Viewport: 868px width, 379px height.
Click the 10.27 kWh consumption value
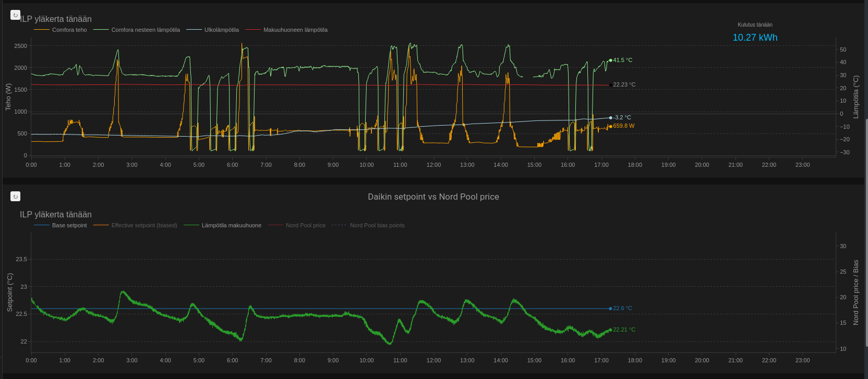755,38
